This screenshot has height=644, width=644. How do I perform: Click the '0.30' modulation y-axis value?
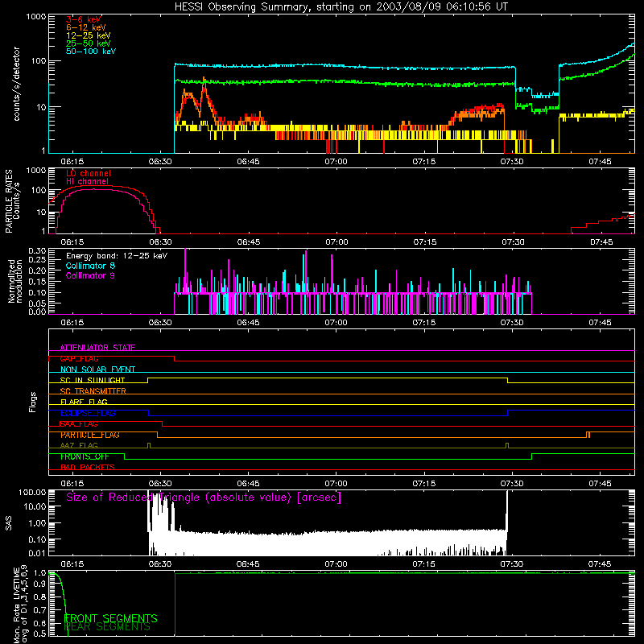tap(37, 250)
